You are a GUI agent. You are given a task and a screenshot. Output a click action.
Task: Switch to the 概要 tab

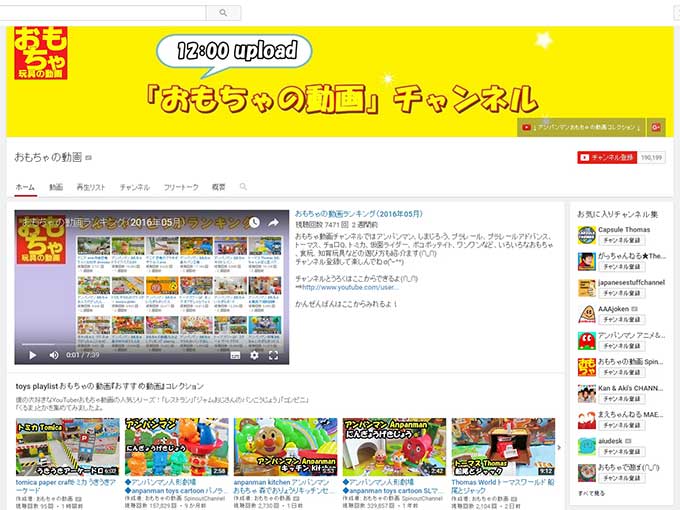coord(219,187)
